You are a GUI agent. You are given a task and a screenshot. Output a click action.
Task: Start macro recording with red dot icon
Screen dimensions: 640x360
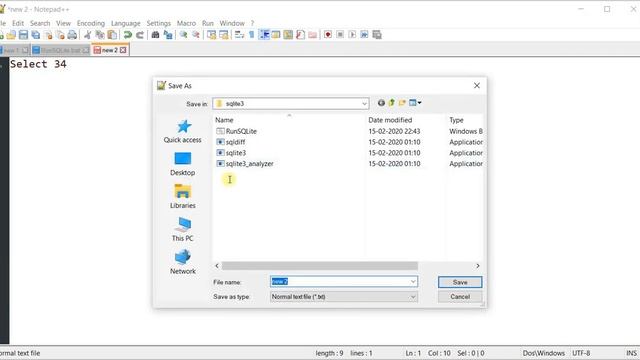[x=328, y=35]
